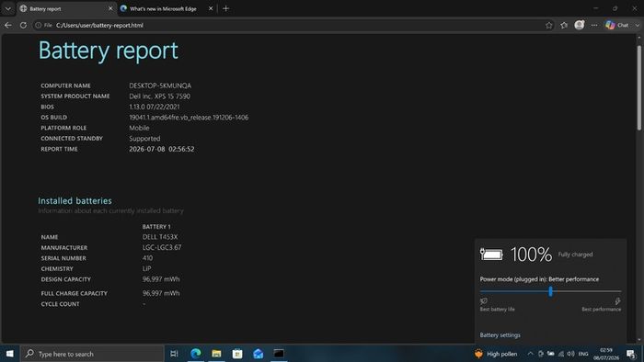Adjust the power mode slider handle
Viewport: 644px width, 362px height.
click(550, 291)
